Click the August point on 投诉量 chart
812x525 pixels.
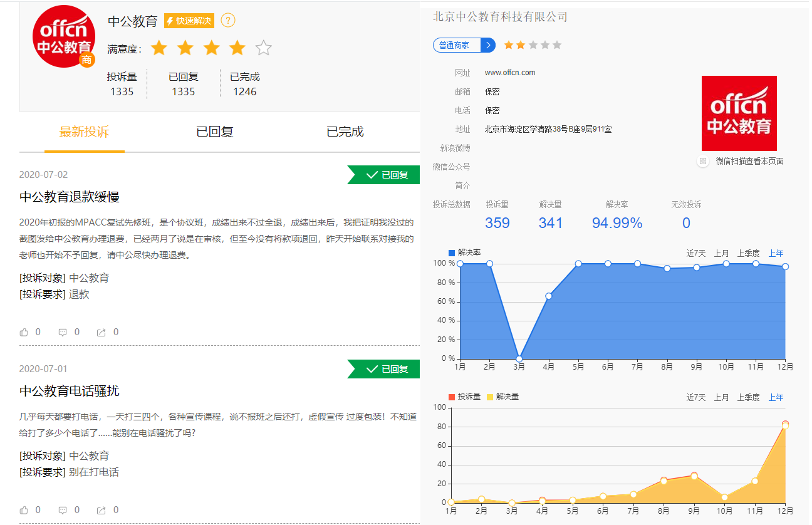pos(664,481)
